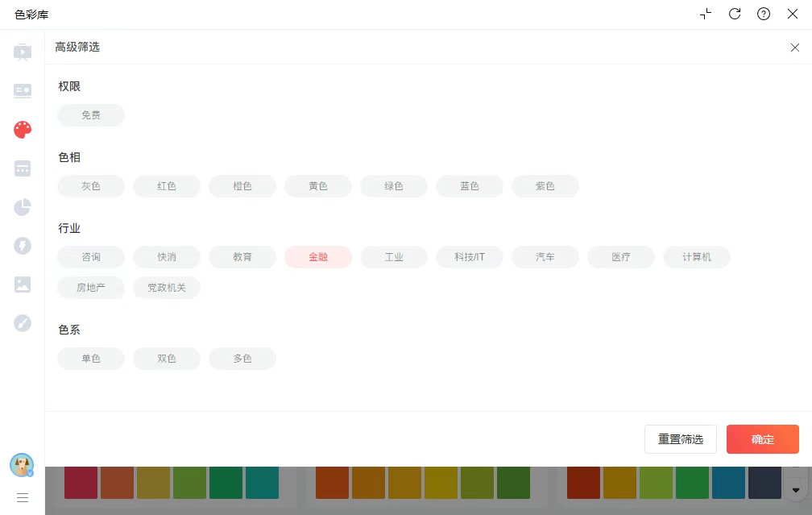Screen dimensions: 812x515
Task: Toggle the 免费 permission filter
Action: click(x=91, y=115)
